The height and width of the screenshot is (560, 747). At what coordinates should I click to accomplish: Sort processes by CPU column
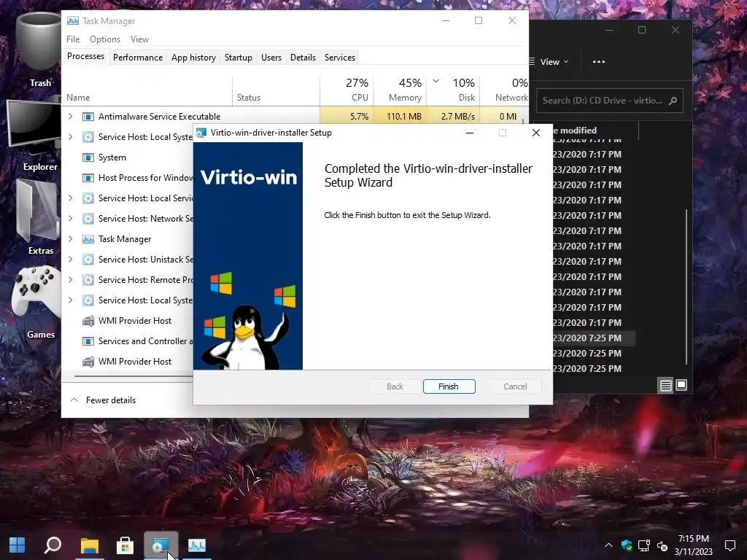(347, 90)
